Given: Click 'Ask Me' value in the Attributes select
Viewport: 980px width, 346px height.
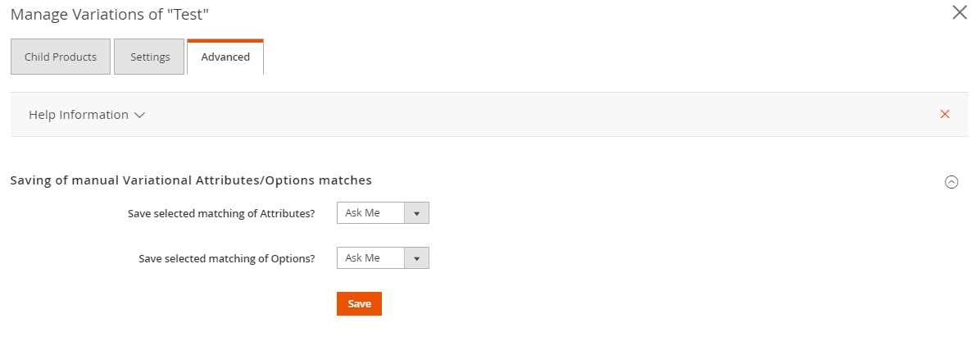Looking at the screenshot, I should pos(363,213).
